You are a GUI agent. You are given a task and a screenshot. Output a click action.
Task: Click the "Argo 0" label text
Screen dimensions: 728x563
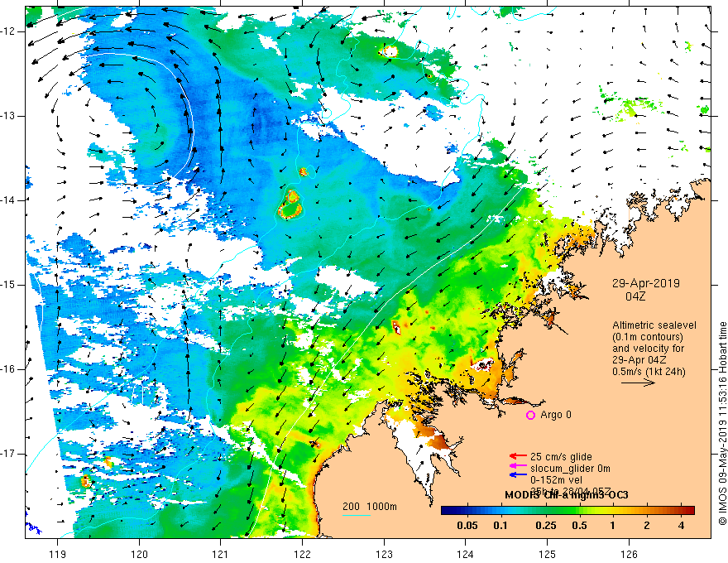[556, 415]
